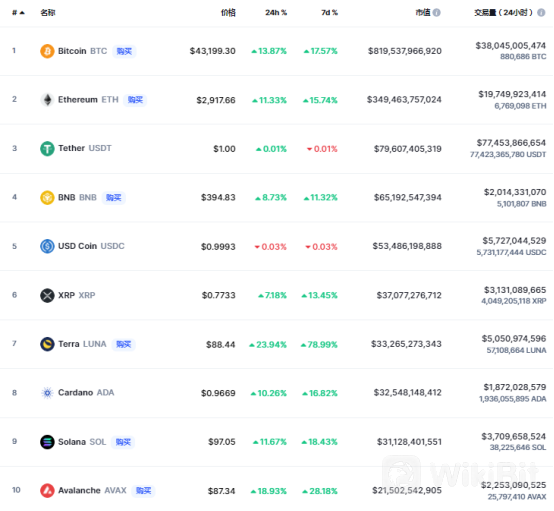Click the Solana logo icon
This screenshot has width=554, height=511.
pyautogui.click(x=47, y=442)
